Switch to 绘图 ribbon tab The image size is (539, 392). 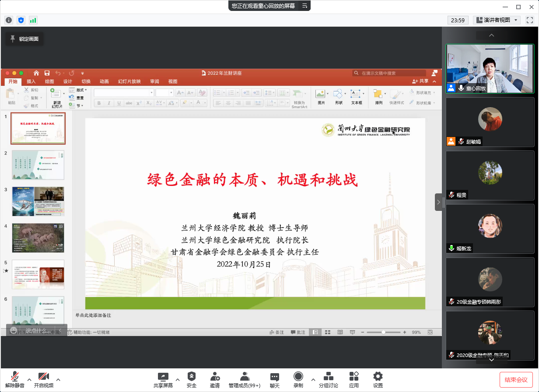pyautogui.click(x=49, y=81)
